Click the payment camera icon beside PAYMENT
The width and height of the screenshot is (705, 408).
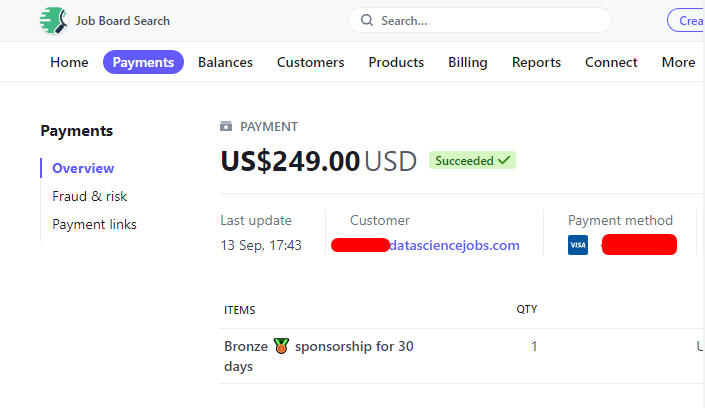tap(226, 127)
